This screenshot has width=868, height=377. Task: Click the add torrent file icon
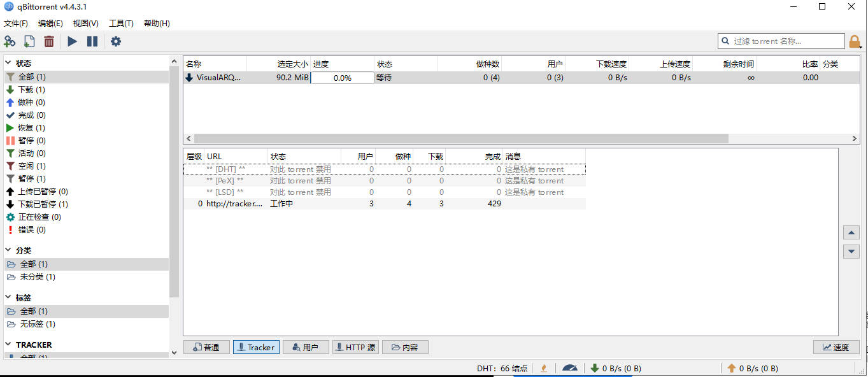coord(29,41)
